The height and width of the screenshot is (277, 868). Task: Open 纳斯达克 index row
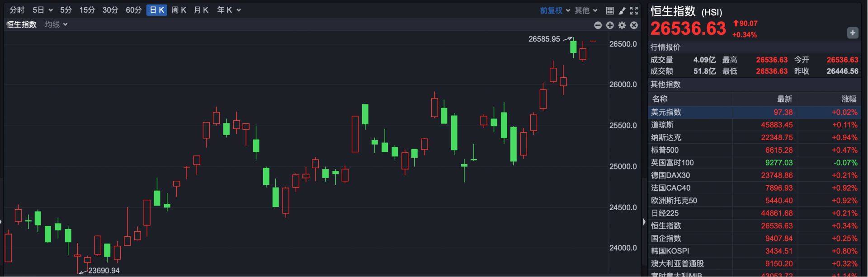tap(754, 137)
